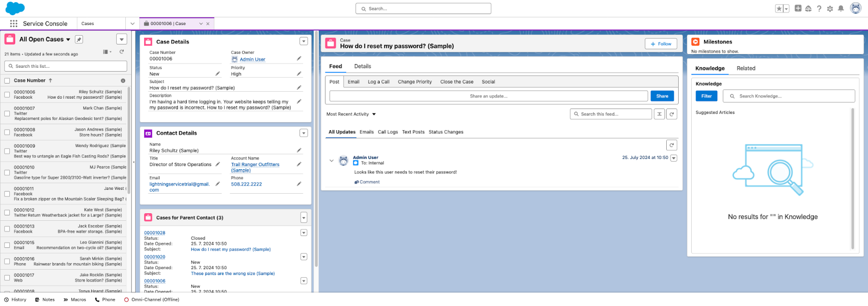This screenshot has width=868, height=306.
Task: Toggle the select-all cases checkbox
Action: tap(7, 81)
